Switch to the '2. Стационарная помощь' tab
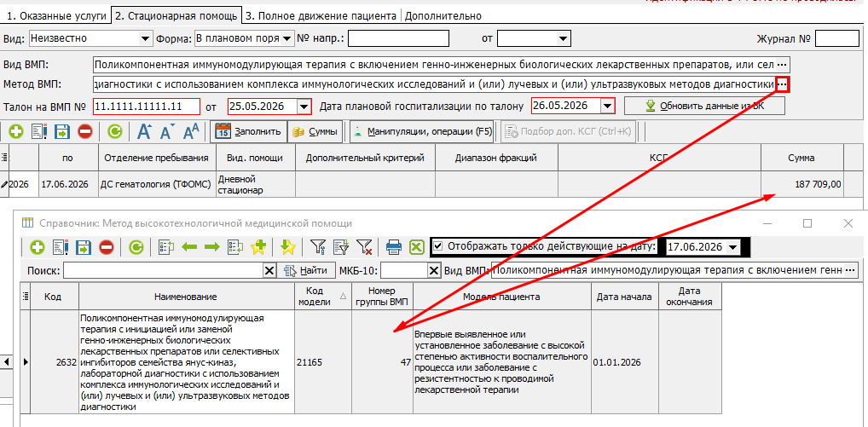 click(x=176, y=16)
